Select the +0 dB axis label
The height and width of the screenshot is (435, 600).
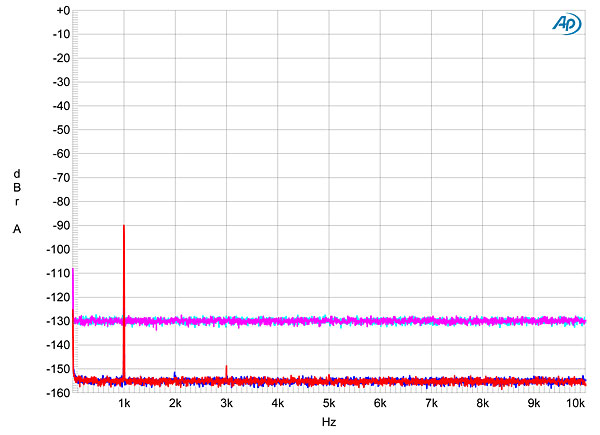coord(63,11)
